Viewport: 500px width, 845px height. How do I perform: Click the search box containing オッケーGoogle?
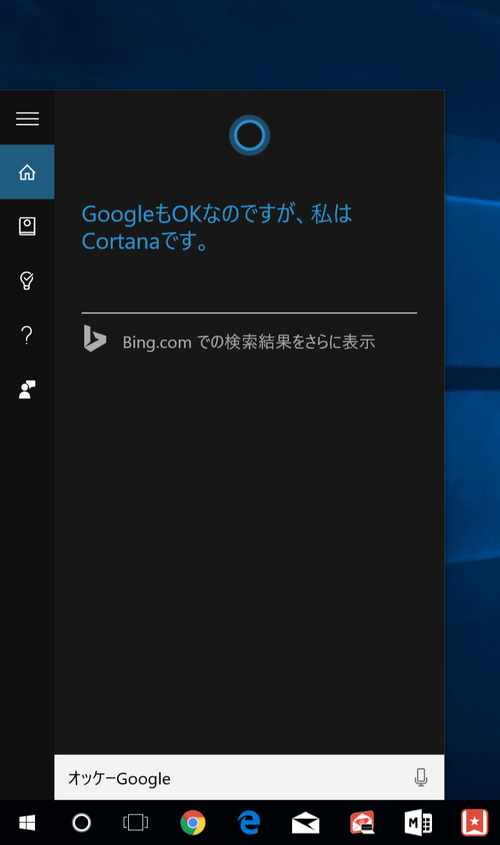(249, 777)
